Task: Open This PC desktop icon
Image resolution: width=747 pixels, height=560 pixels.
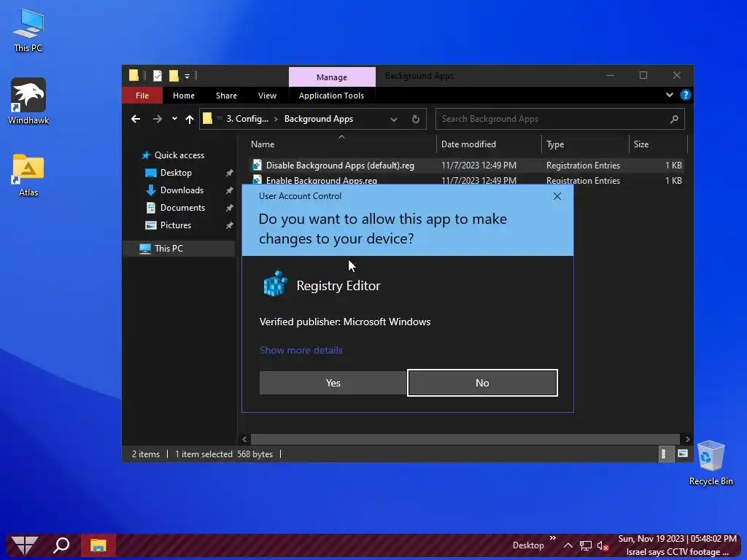Action: [x=28, y=31]
